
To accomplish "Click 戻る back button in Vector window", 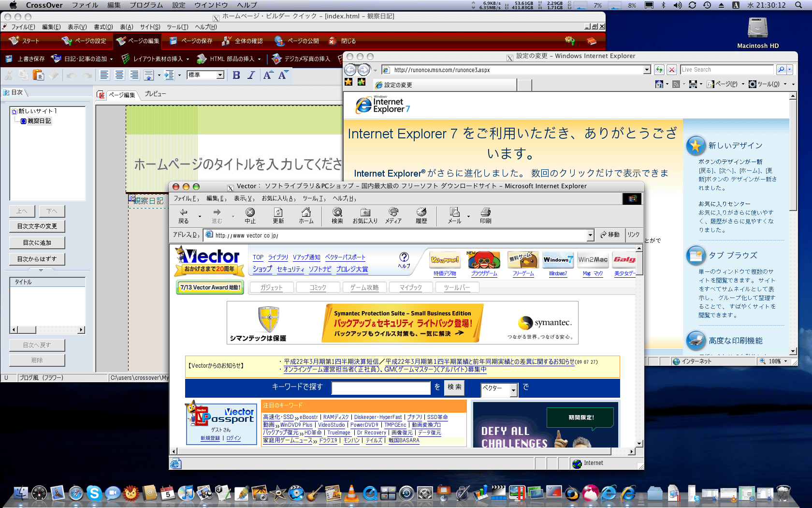I will (x=184, y=216).
